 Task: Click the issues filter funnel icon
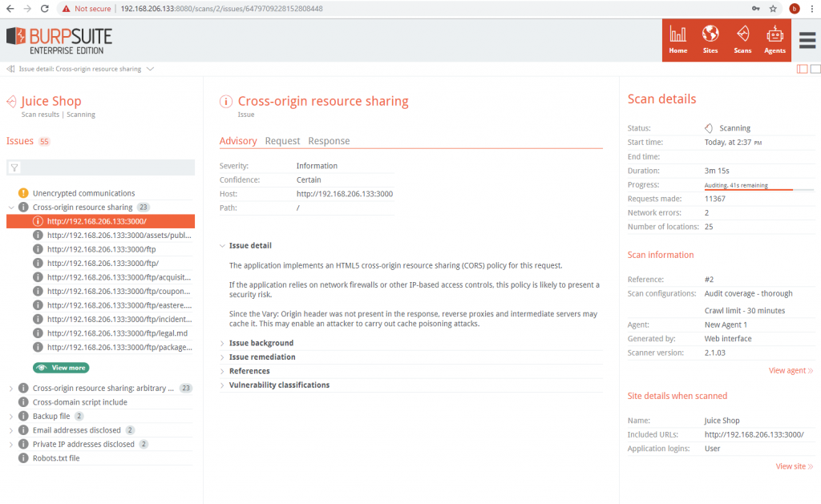(x=14, y=167)
